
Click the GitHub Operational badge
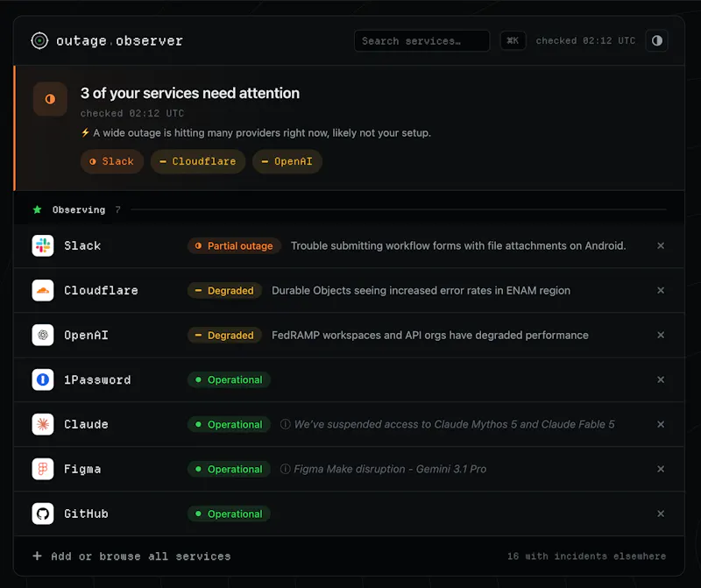229,514
